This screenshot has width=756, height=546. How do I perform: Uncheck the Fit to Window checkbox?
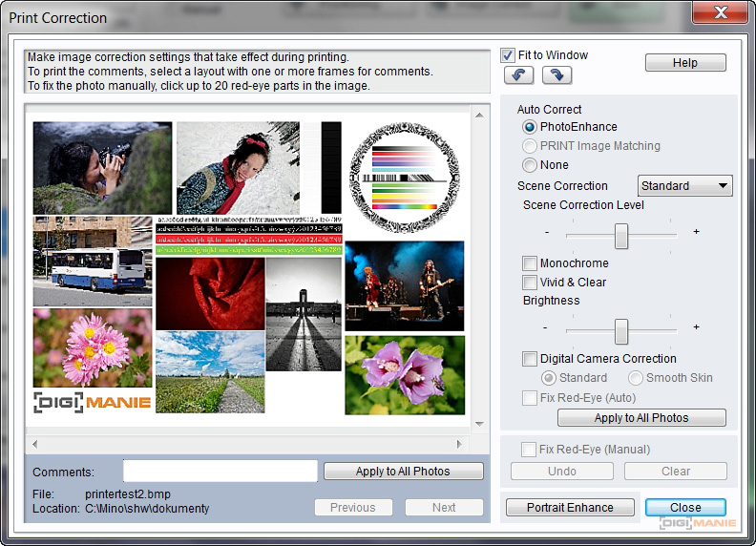tap(508, 55)
